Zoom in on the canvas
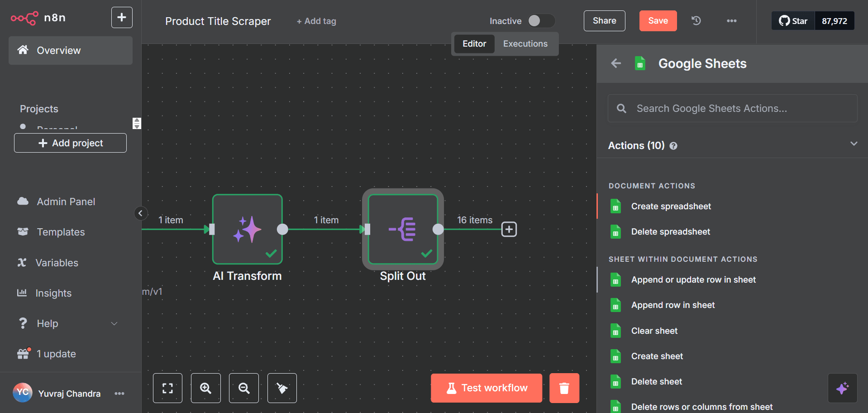 point(206,388)
